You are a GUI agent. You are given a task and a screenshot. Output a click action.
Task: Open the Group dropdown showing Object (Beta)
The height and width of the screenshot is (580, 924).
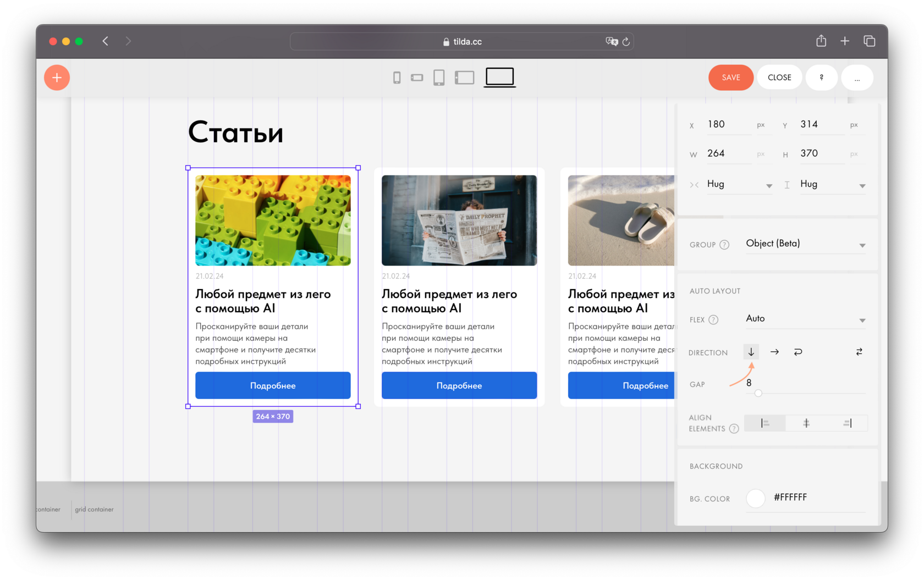tap(805, 244)
